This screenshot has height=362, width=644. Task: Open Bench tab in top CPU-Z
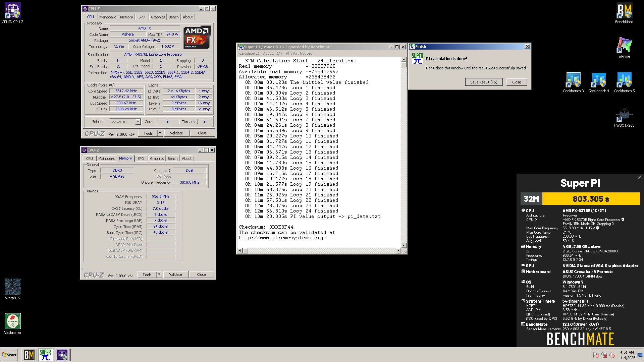coord(174,17)
